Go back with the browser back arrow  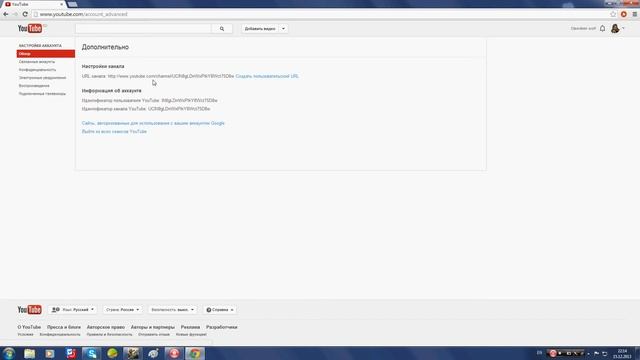6,14
